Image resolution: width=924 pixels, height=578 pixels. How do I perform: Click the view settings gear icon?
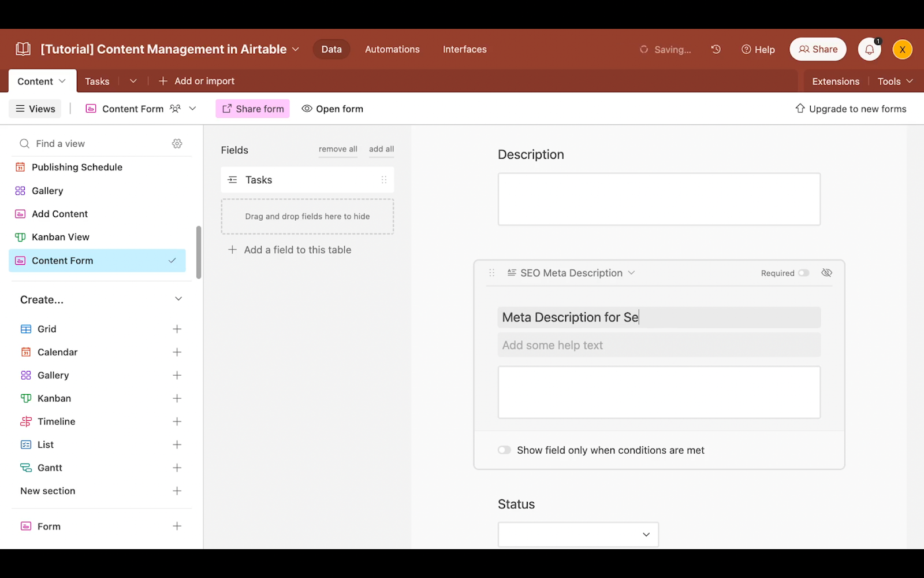tap(177, 143)
